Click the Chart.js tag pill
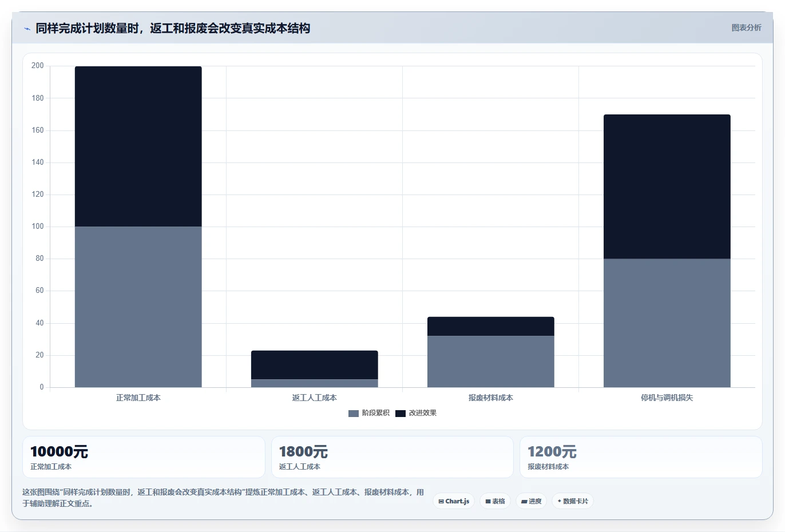The width and height of the screenshot is (785, 532). point(454,501)
